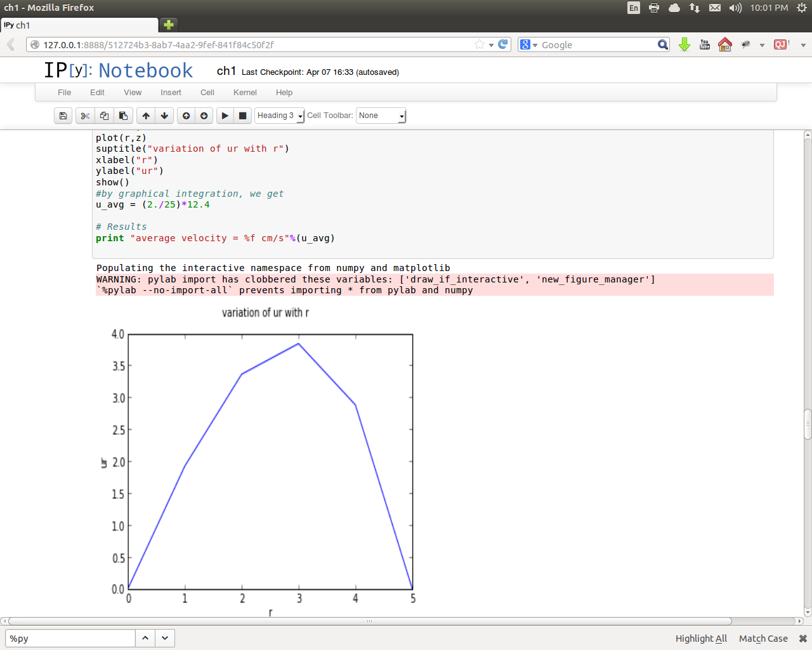The width and height of the screenshot is (812, 650).
Task: Click the find bar text field containing %py
Action: click(x=70, y=639)
